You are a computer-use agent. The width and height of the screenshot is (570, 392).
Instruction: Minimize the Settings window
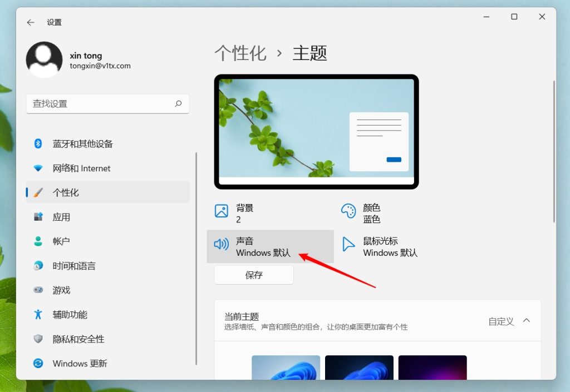pos(487,17)
